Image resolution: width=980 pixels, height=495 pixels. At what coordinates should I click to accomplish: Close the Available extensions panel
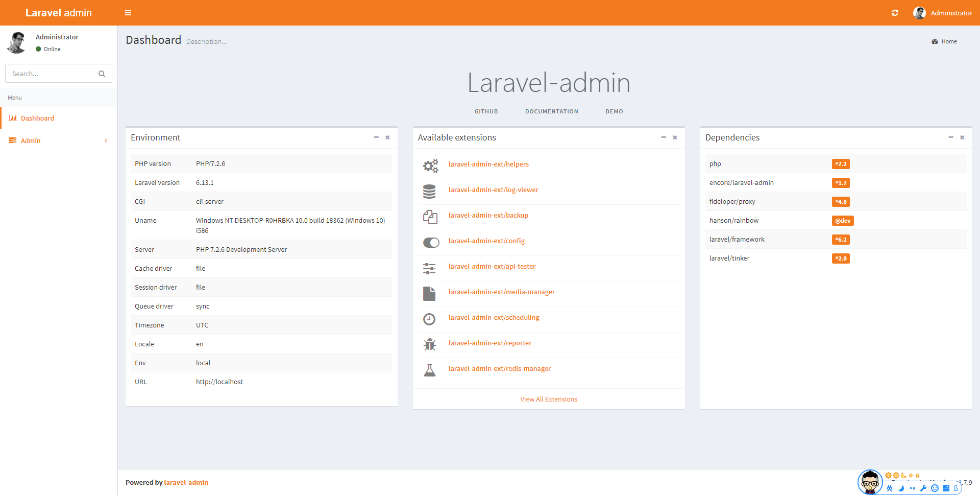pyautogui.click(x=675, y=137)
